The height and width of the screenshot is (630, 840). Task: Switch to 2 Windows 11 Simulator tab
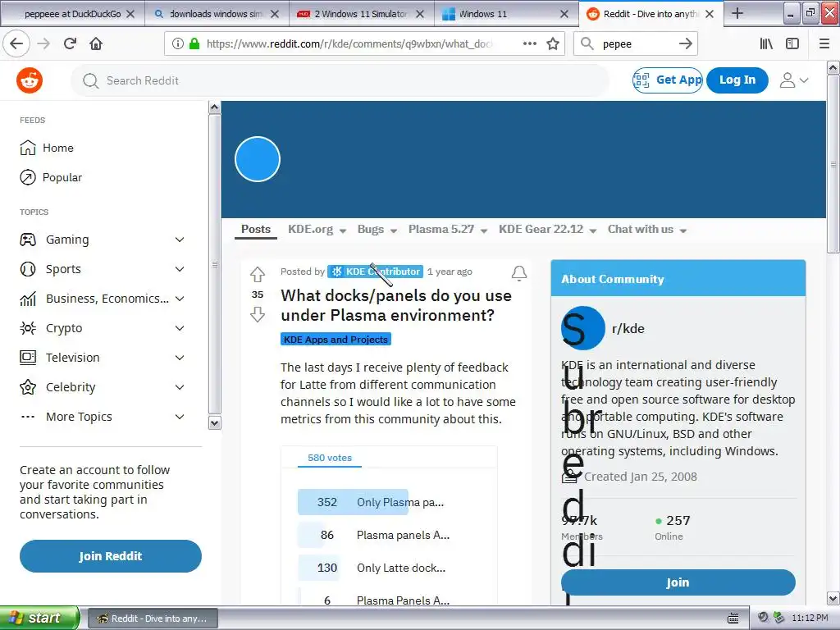pos(360,14)
